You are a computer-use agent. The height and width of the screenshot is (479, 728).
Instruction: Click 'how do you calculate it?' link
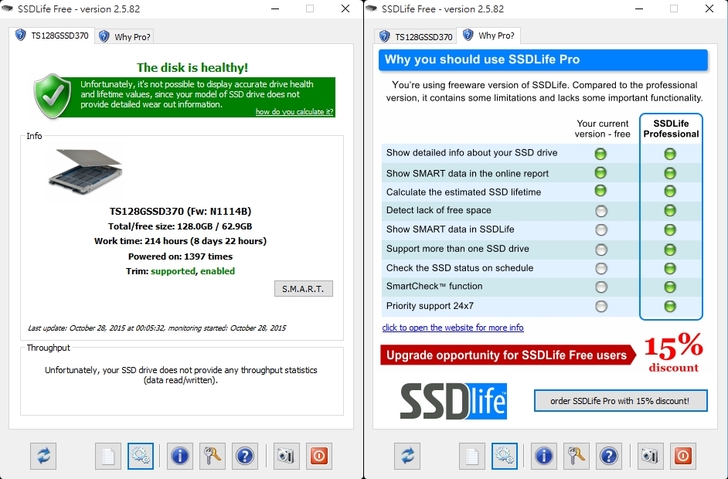[x=294, y=112]
